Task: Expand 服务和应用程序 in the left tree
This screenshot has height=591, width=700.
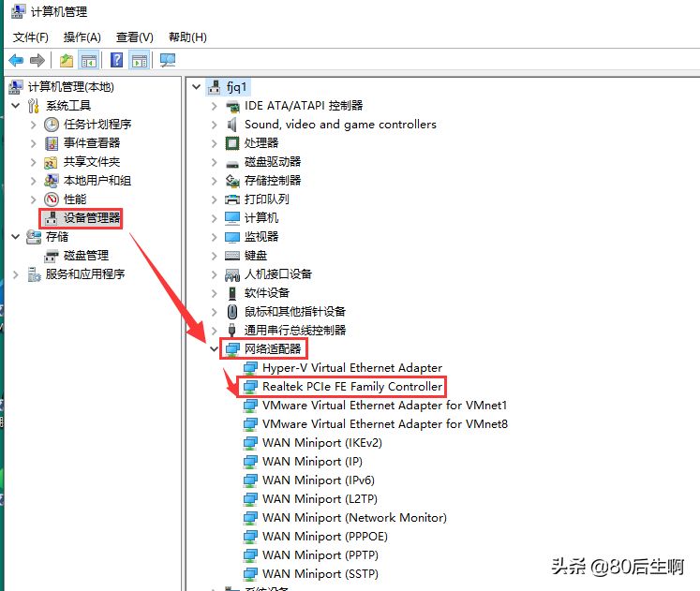Action: [16, 274]
